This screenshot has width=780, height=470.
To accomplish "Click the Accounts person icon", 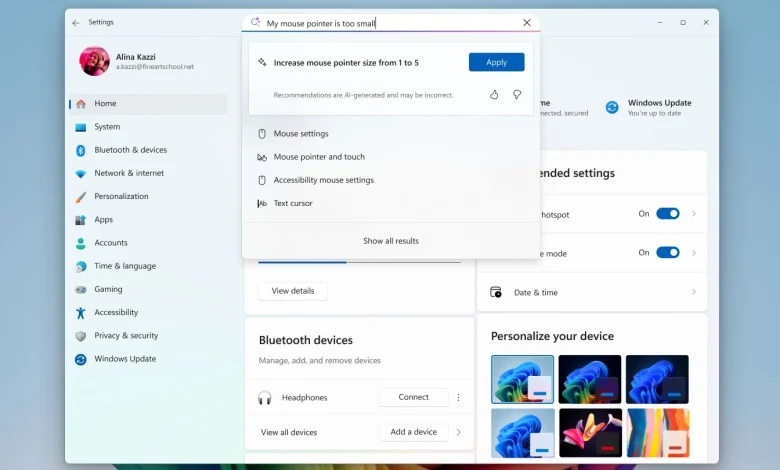I will pyautogui.click(x=81, y=243).
